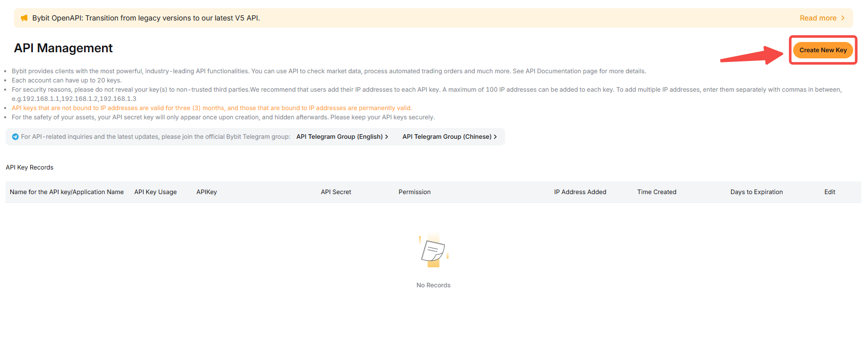Click the Edit column header
This screenshot has width=868, height=338.
830,192
